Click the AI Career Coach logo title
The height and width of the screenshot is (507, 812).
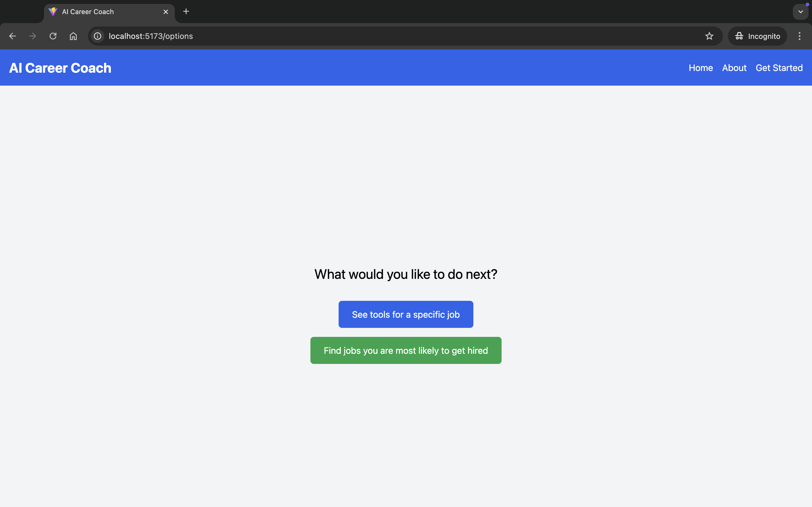(60, 68)
